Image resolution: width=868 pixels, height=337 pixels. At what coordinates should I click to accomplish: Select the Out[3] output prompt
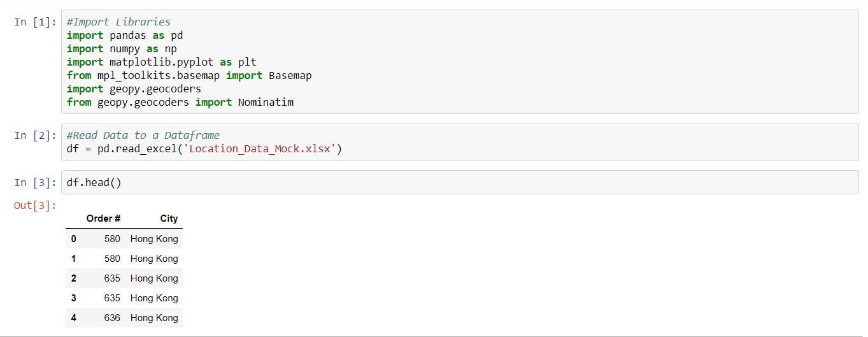(35, 205)
